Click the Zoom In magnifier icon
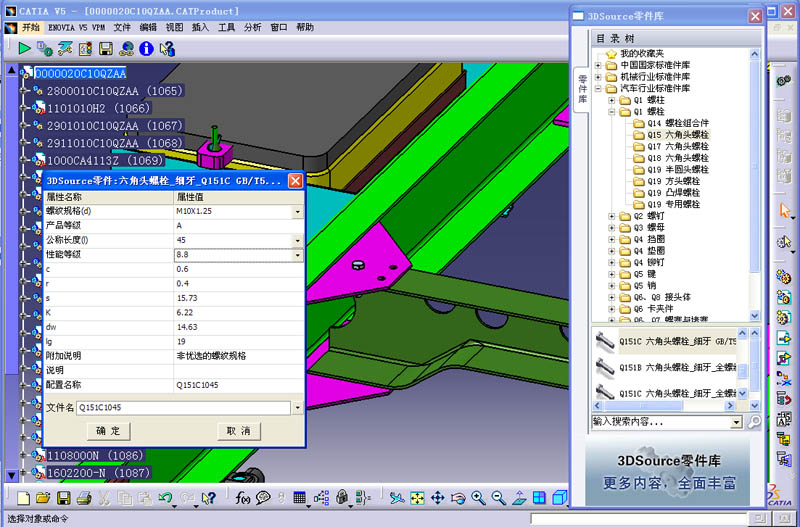This screenshot has height=527, width=800. (478, 497)
